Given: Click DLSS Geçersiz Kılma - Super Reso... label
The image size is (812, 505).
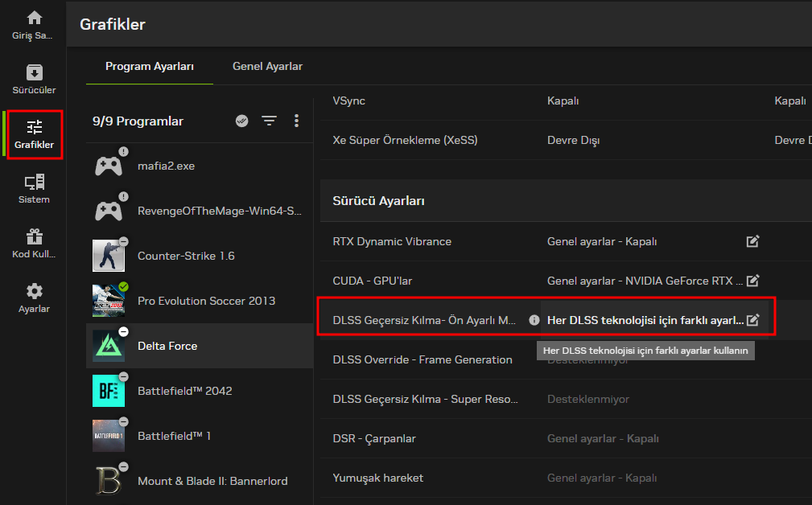Looking at the screenshot, I should [x=425, y=399].
